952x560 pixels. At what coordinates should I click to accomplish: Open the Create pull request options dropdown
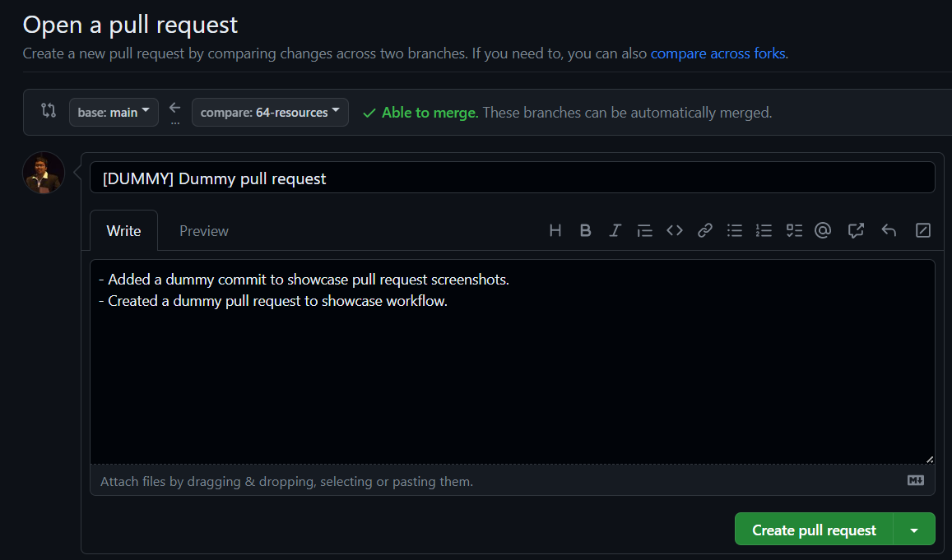click(916, 529)
